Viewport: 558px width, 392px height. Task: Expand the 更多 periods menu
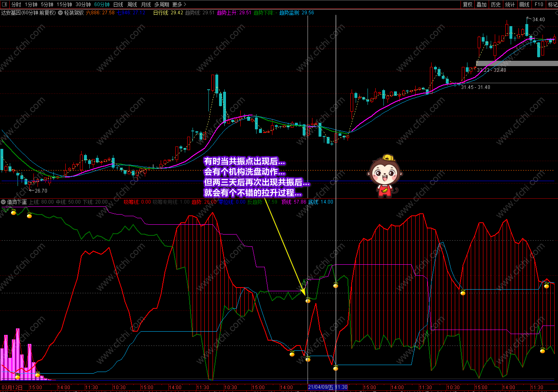click(x=179, y=4)
